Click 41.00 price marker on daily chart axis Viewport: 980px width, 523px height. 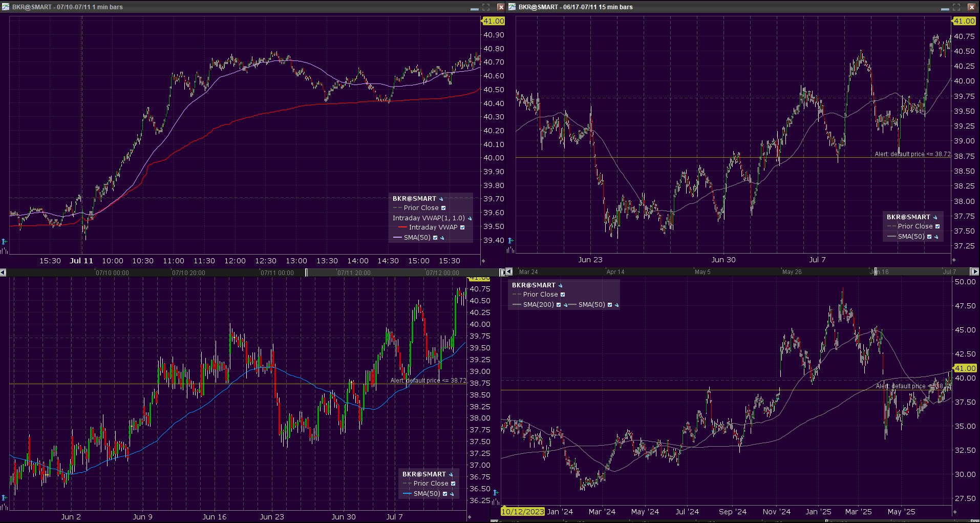coord(965,368)
